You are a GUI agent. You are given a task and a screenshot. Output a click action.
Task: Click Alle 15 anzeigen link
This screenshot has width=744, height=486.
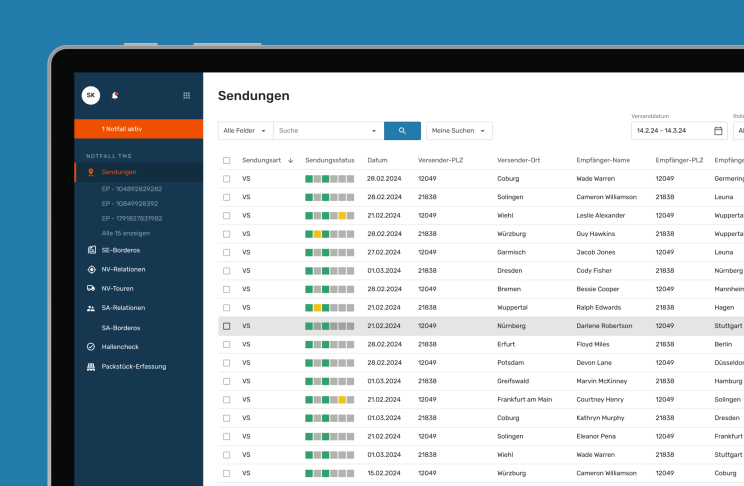coord(125,232)
